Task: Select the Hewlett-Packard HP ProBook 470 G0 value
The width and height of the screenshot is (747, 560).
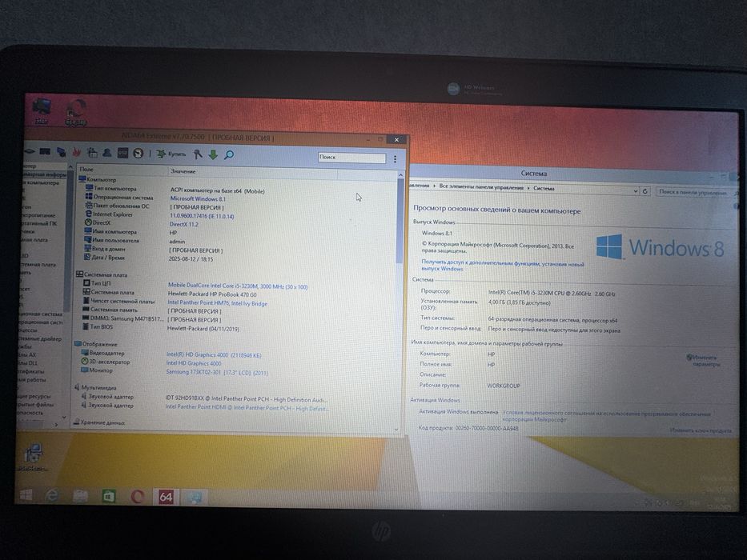Action: [212, 294]
